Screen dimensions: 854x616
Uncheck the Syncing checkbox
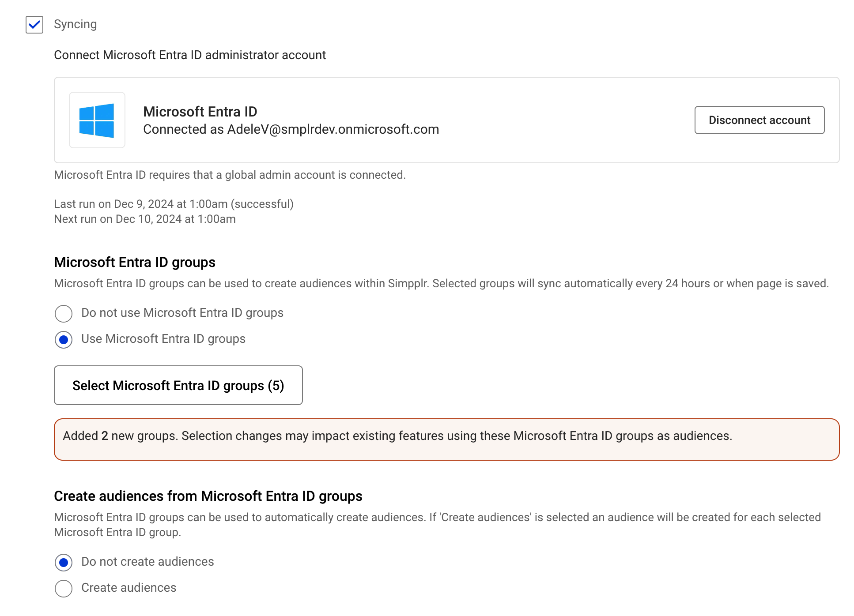34,25
